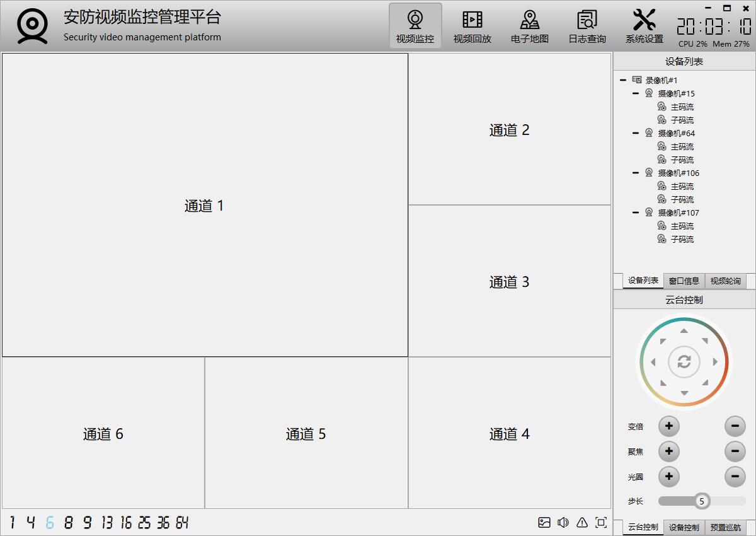Image resolution: width=756 pixels, height=536 pixels.
Task: Collapse the 录像机#1 tree node
Action: (623, 80)
